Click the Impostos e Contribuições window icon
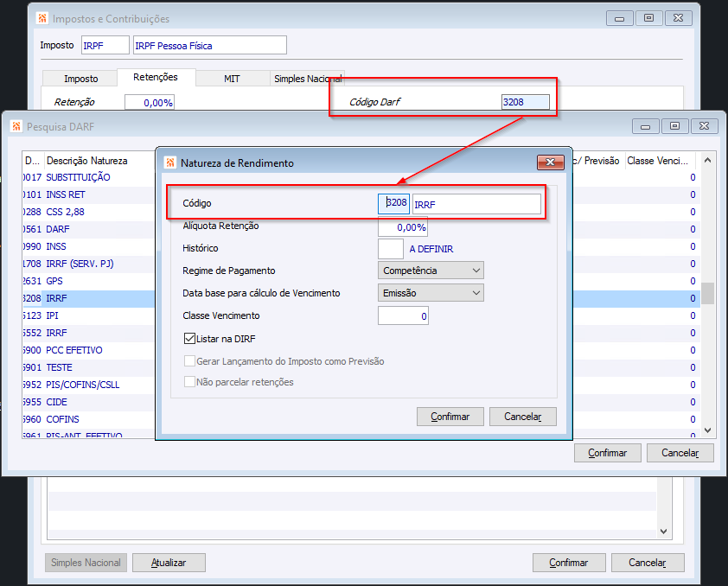This screenshot has height=586, width=728. (42, 18)
